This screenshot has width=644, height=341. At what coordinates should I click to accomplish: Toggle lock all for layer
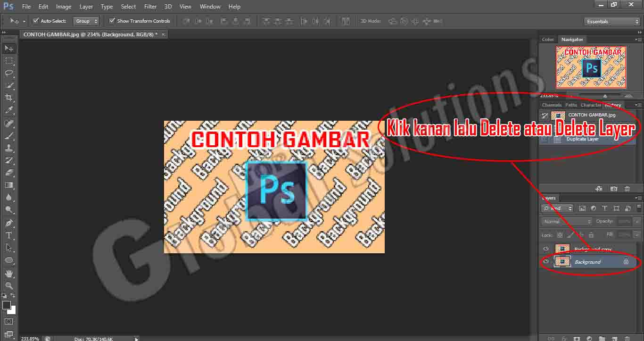pos(591,234)
